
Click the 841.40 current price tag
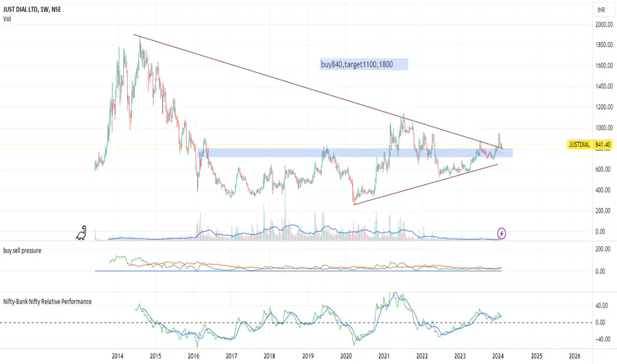[602, 145]
